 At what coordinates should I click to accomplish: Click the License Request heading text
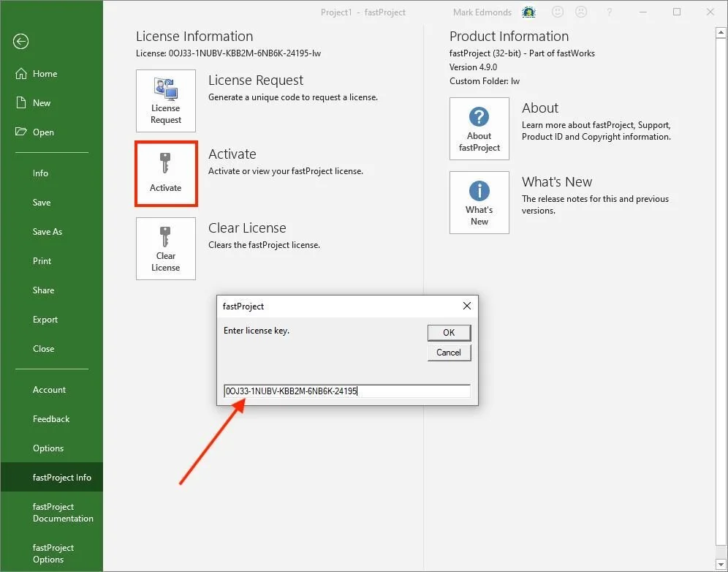[255, 80]
